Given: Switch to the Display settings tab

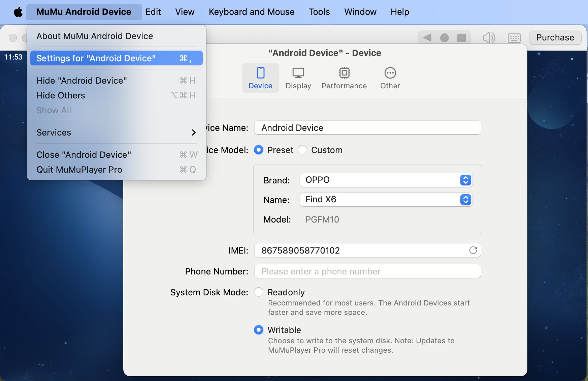Looking at the screenshot, I should point(298,78).
